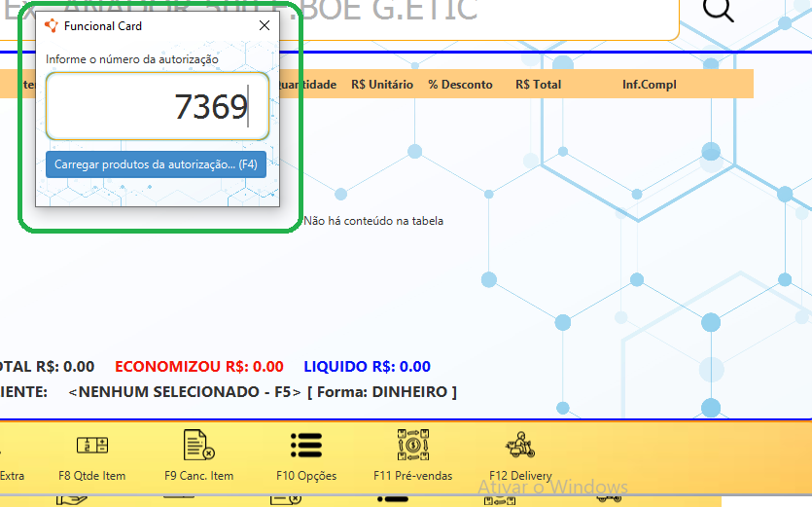812x507 pixels.
Task: Select F9 Canc. Item to cancel item
Action: 198,455
